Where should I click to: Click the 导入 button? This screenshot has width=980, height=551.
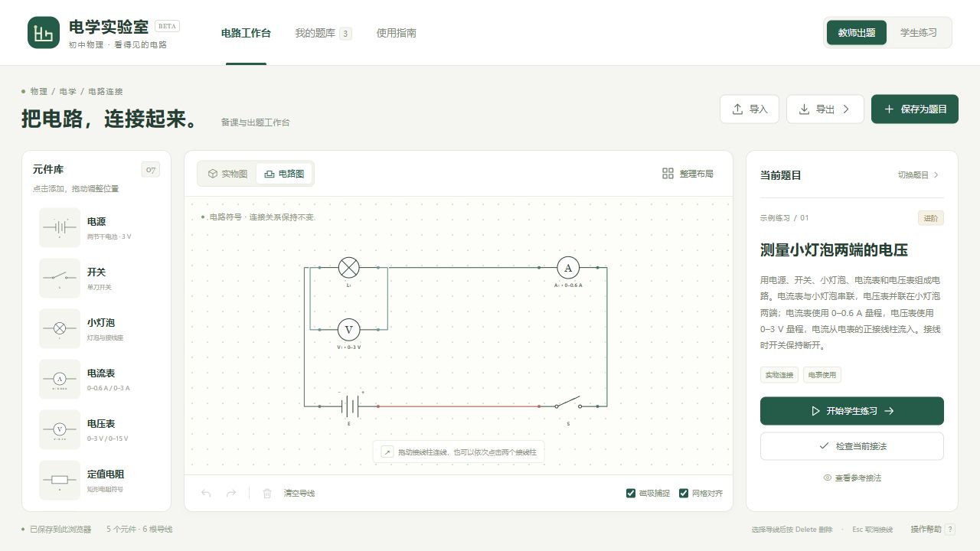coord(750,109)
